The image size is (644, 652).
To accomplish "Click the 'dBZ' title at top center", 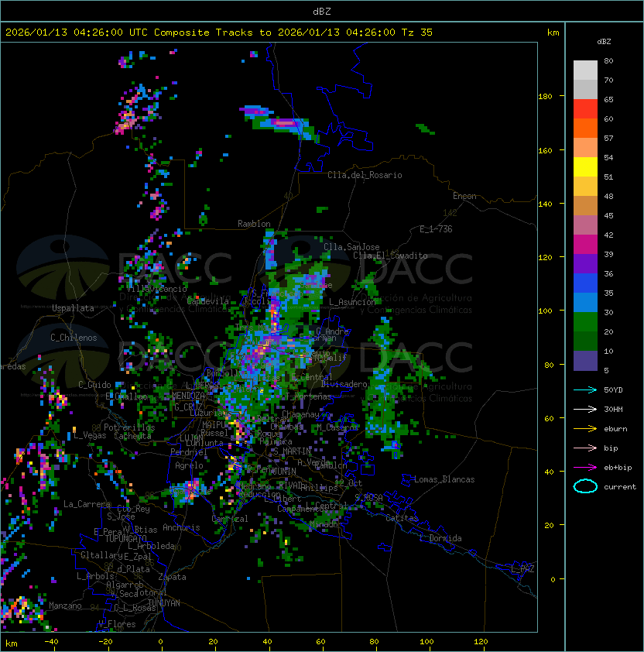I will pyautogui.click(x=322, y=11).
